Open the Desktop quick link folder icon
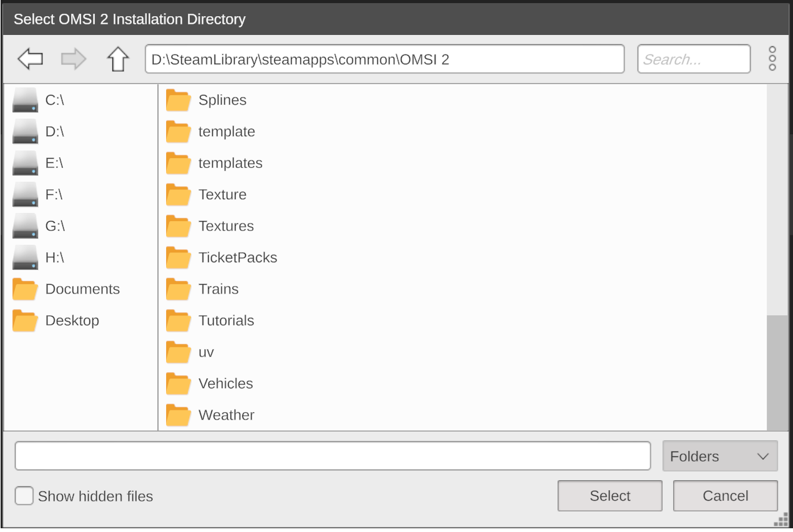Image resolution: width=793 pixels, height=532 pixels. coord(26,320)
